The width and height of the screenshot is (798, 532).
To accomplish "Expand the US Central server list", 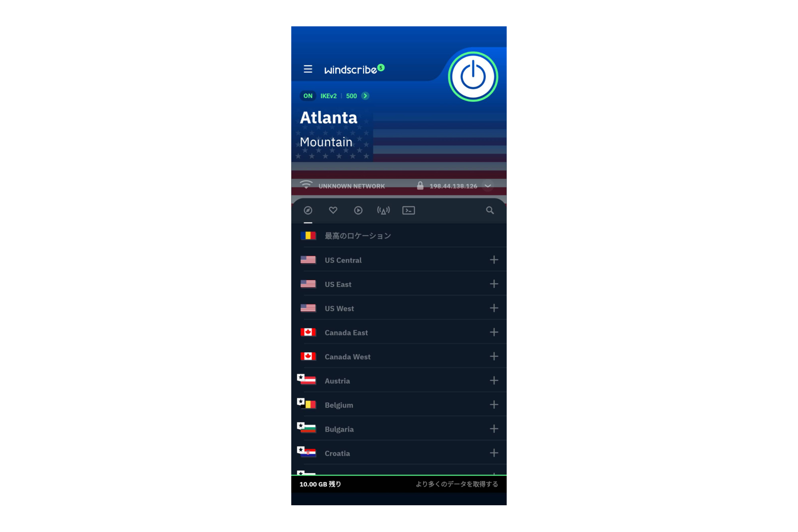I will [x=494, y=259].
